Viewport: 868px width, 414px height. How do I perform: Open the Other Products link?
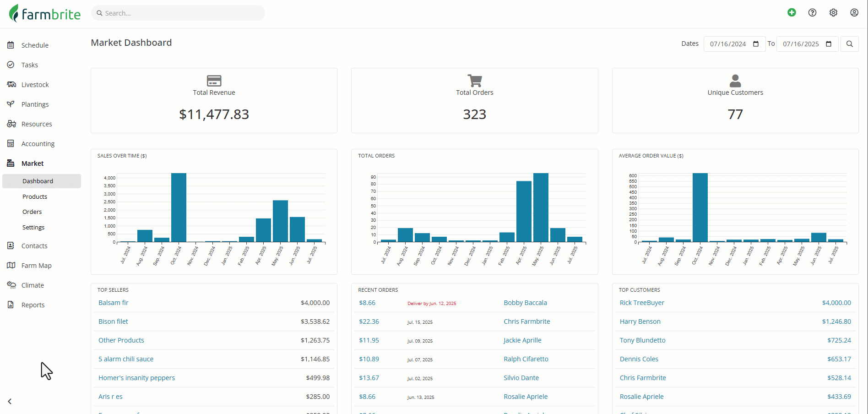click(121, 340)
